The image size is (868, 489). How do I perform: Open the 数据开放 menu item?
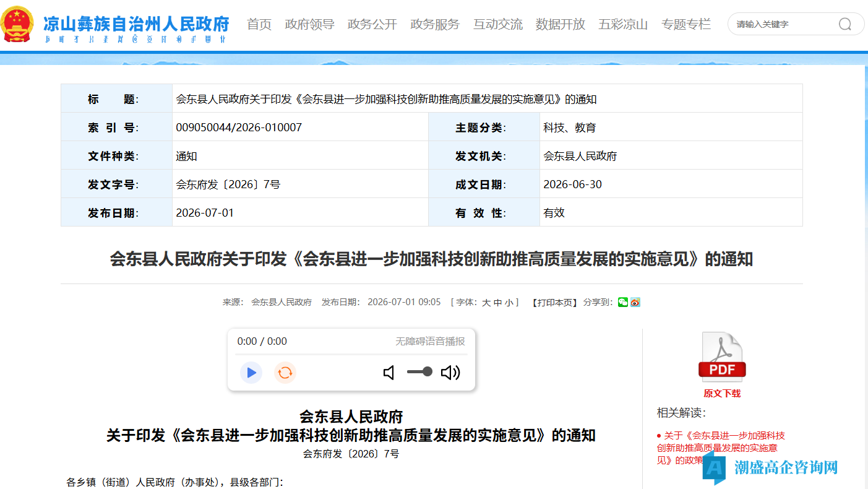561,24
